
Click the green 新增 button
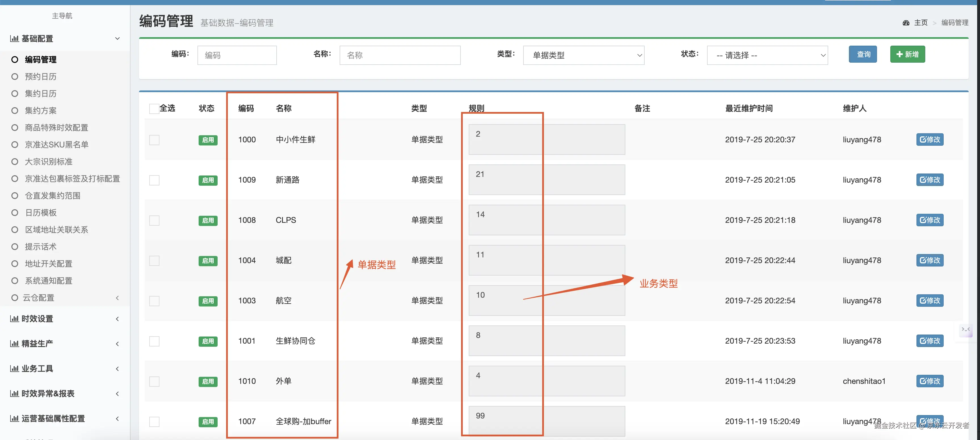tap(907, 54)
